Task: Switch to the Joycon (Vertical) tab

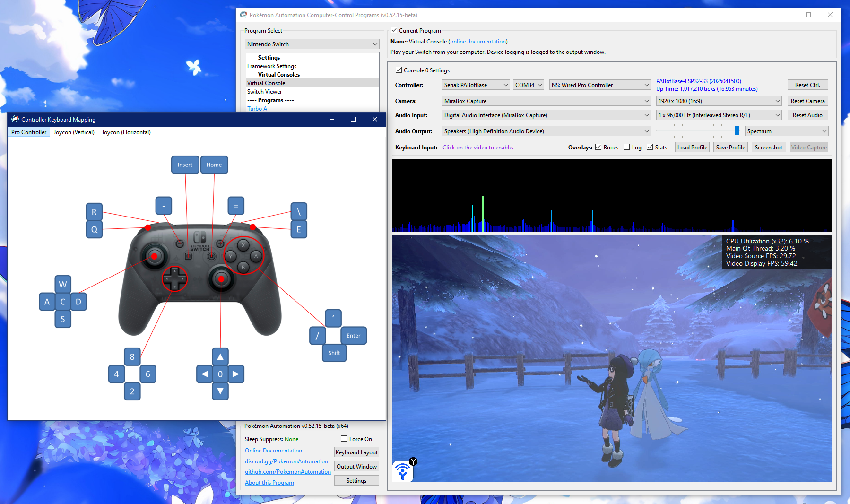Action: (x=74, y=132)
